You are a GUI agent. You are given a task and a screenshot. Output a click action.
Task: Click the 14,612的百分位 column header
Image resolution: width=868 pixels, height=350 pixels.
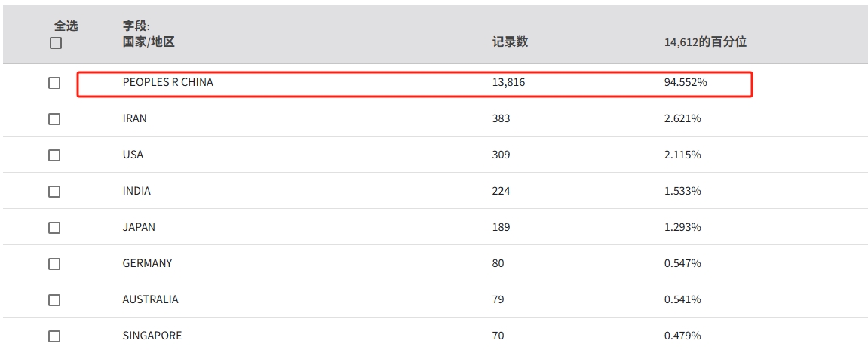click(700, 42)
